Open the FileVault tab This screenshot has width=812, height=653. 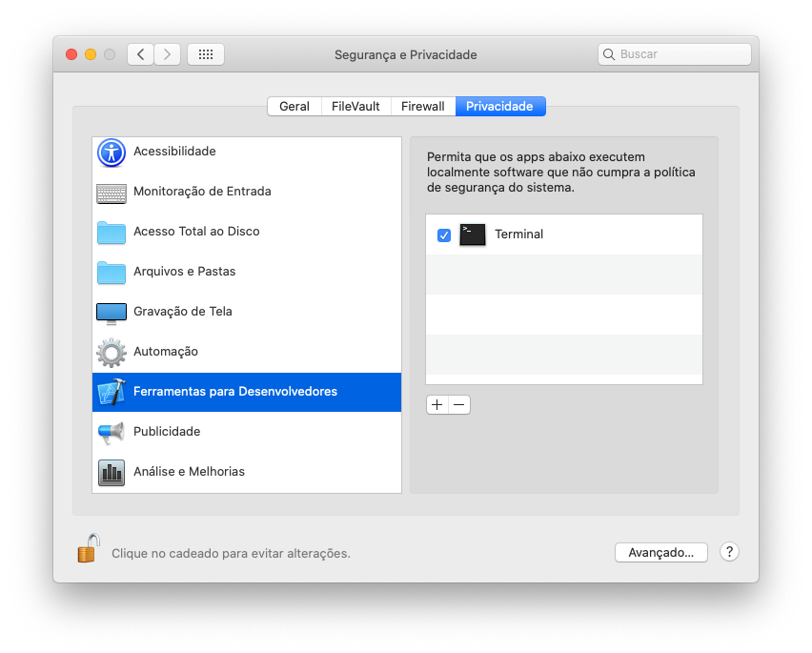[x=355, y=106]
